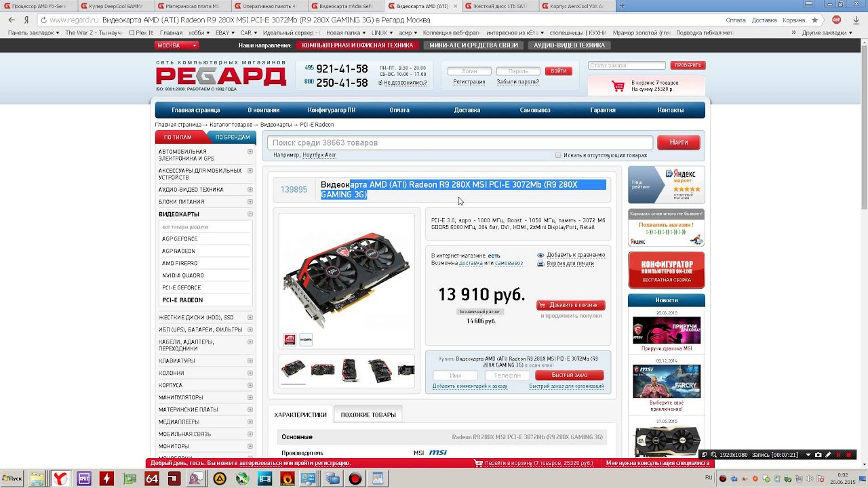The width and height of the screenshot is (868, 488).
Task: Open a new browser tab with plus
Action: click(x=623, y=6)
